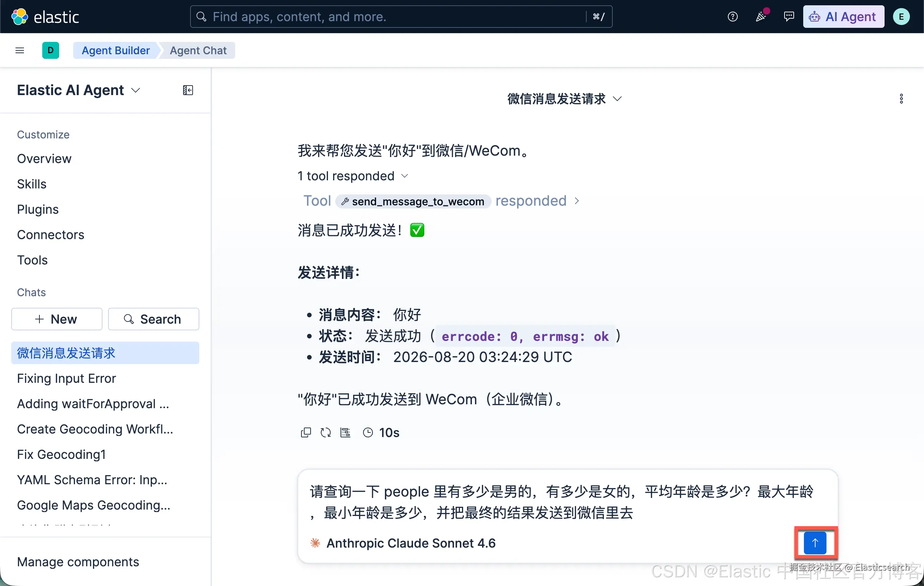Screen dimensions: 924x586
Task: Start a New chat
Action: [x=57, y=319]
